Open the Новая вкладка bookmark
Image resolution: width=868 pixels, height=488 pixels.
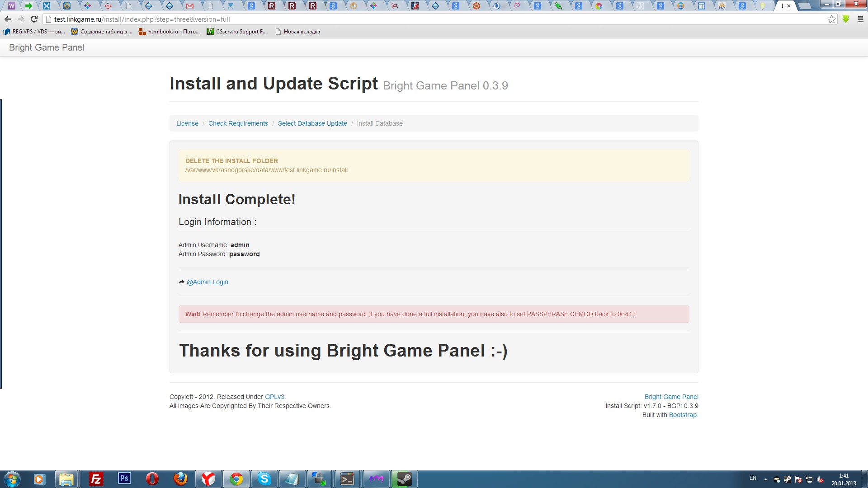(x=297, y=32)
